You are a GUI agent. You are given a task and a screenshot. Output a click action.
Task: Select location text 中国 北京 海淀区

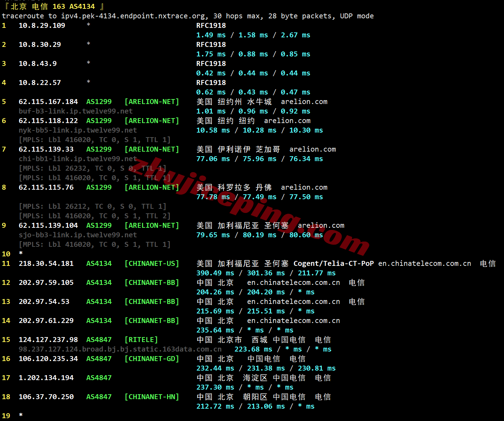pos(232,378)
